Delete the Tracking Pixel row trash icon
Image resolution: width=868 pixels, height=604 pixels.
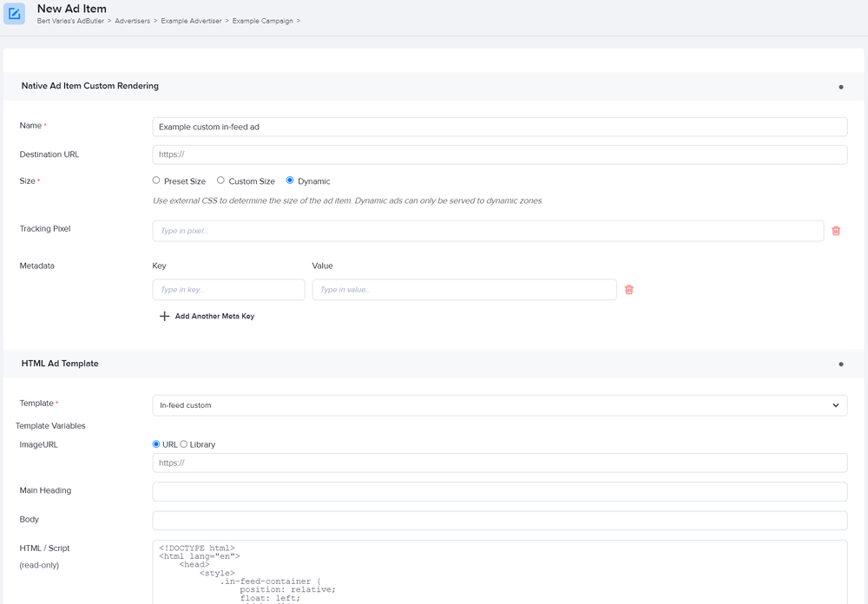836,231
